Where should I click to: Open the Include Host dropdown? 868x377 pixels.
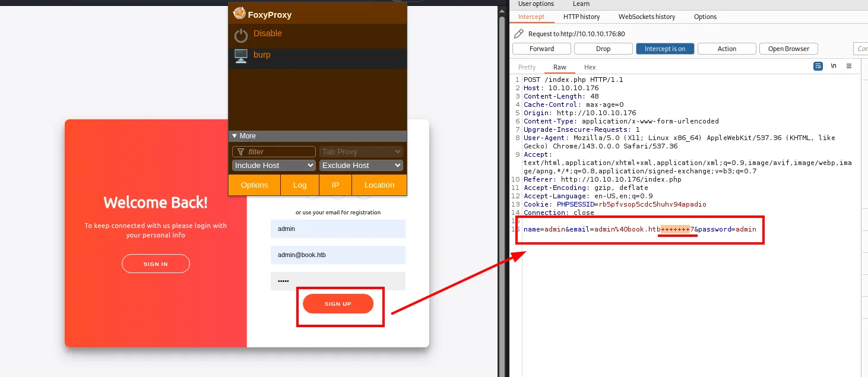274,166
